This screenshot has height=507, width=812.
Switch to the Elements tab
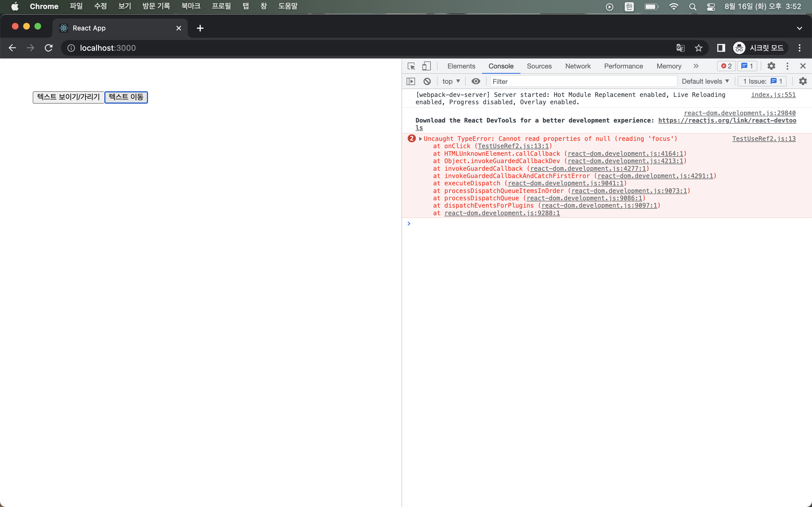point(461,66)
